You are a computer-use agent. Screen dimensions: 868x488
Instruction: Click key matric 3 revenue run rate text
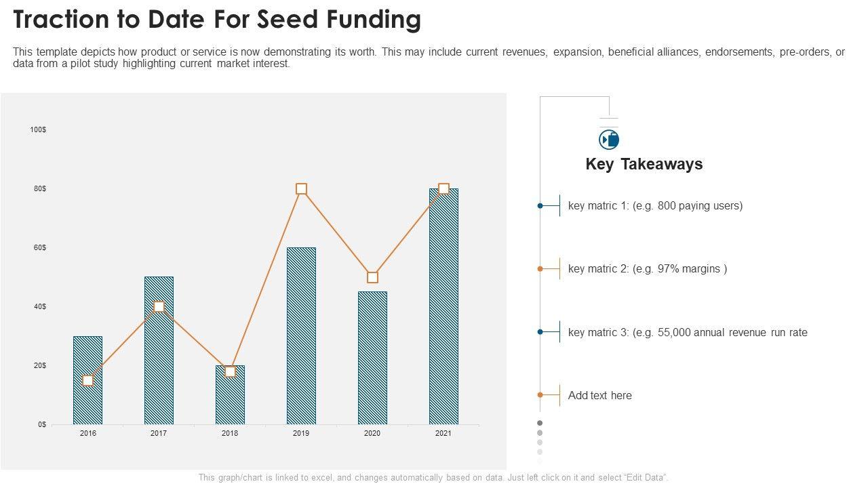[x=688, y=332]
